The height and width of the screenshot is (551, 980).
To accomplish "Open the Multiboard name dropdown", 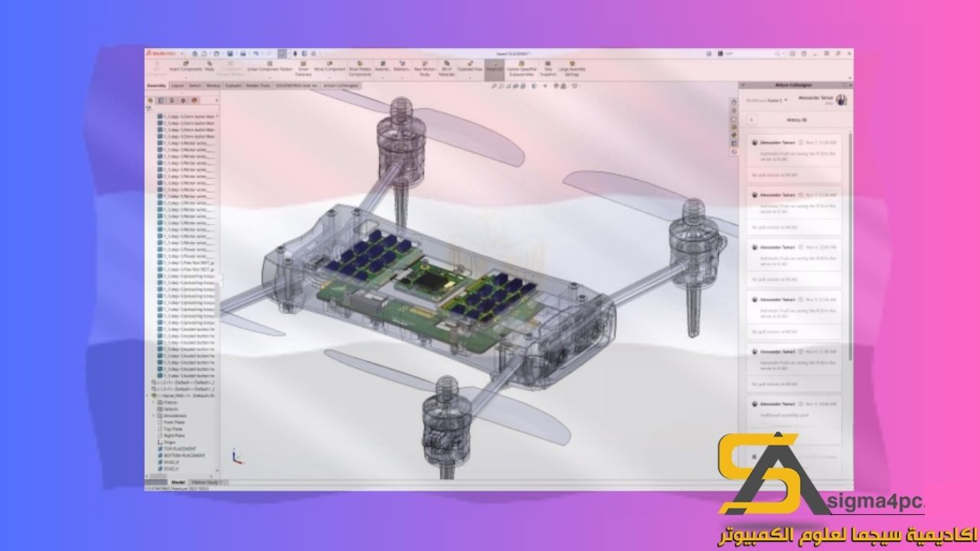I will pos(766,100).
